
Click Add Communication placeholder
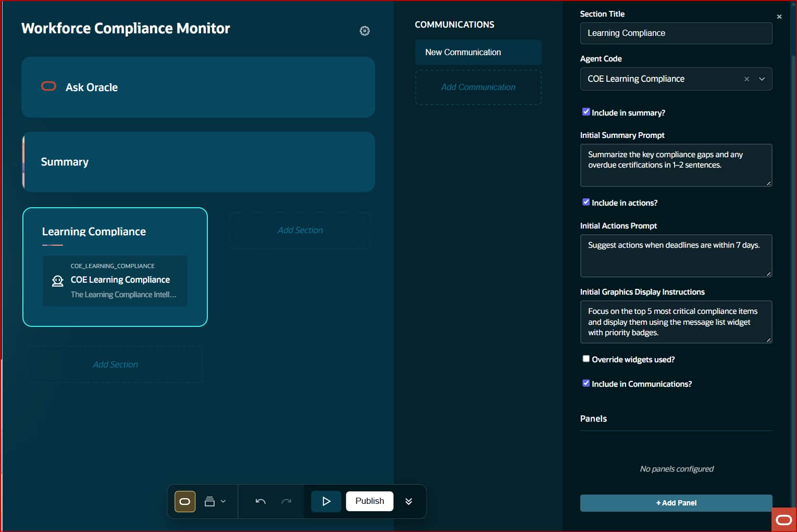(478, 87)
